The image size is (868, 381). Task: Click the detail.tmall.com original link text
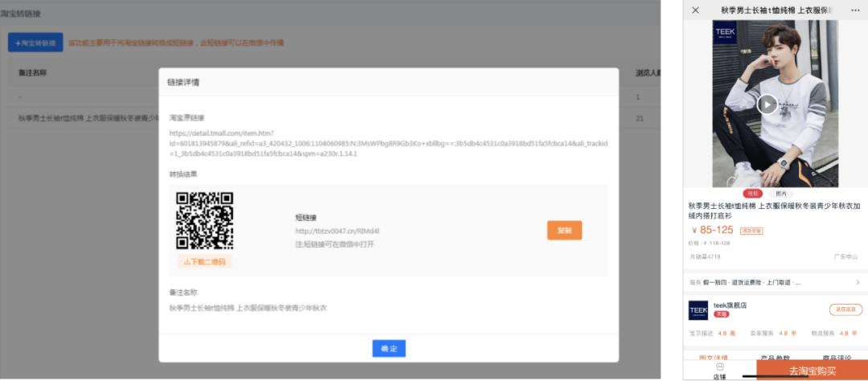(x=389, y=143)
